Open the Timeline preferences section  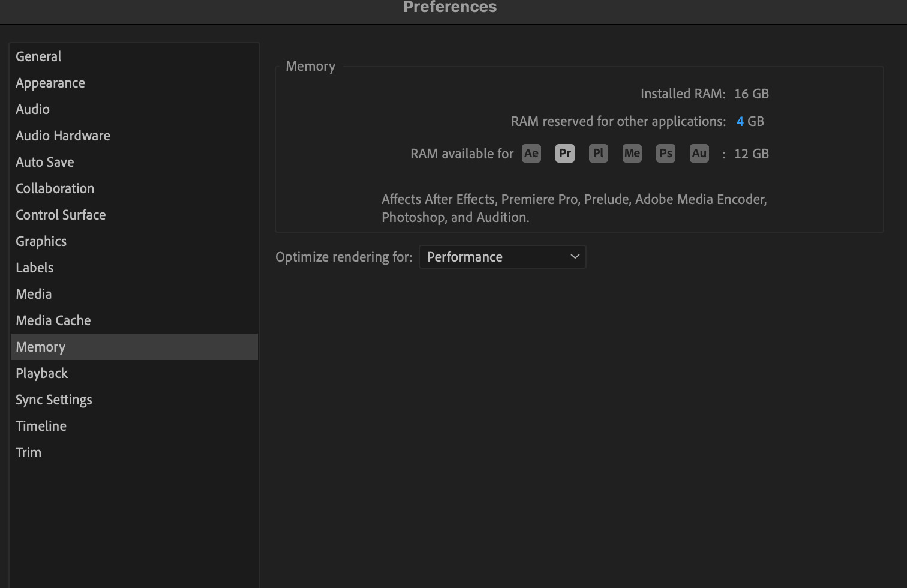(x=41, y=425)
